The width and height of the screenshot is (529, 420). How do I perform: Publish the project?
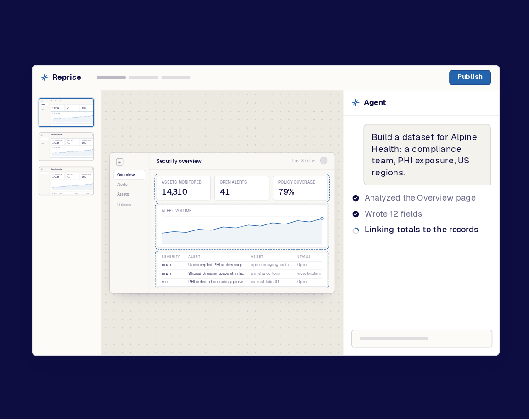point(470,77)
